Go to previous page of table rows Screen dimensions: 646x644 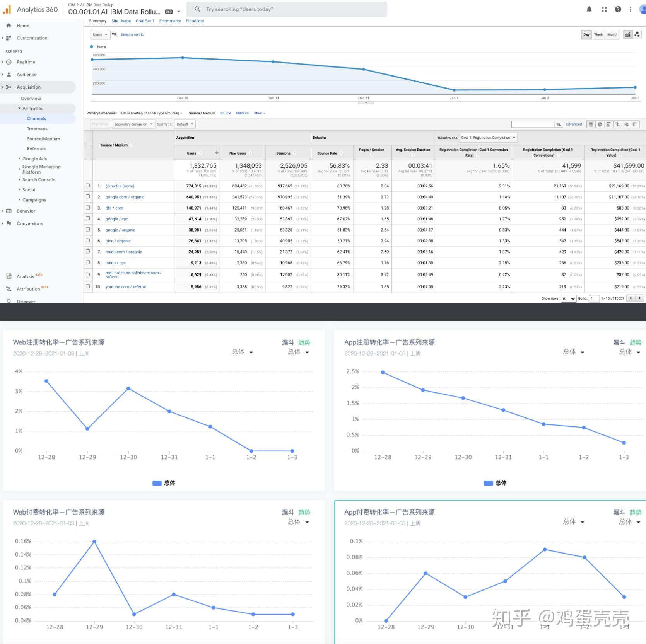click(x=631, y=298)
